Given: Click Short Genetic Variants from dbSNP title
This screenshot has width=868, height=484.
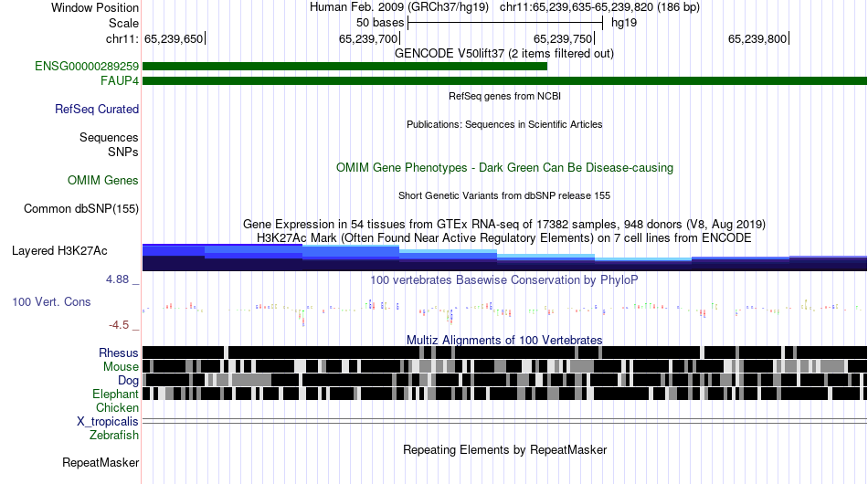Looking at the screenshot, I should click(x=504, y=195).
